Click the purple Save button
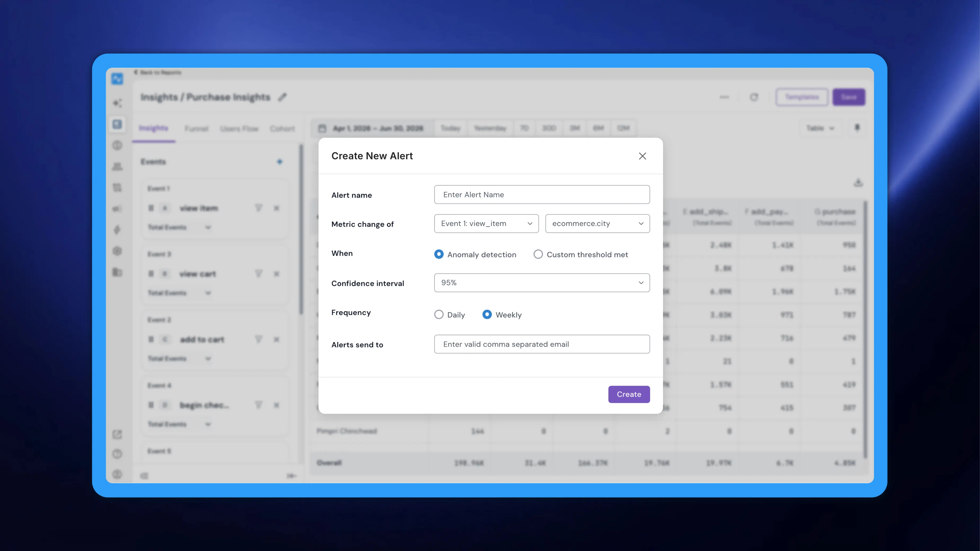This screenshot has width=980, height=551. click(849, 97)
